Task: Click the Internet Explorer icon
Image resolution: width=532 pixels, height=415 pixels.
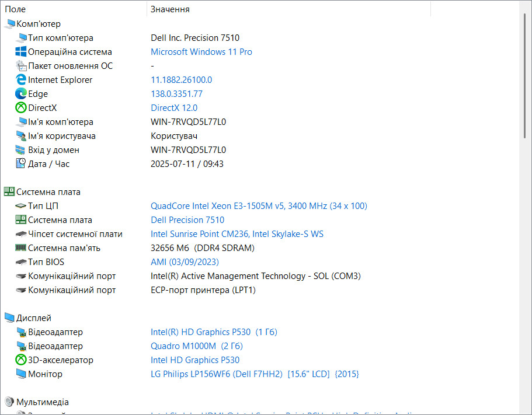Action: tap(21, 80)
